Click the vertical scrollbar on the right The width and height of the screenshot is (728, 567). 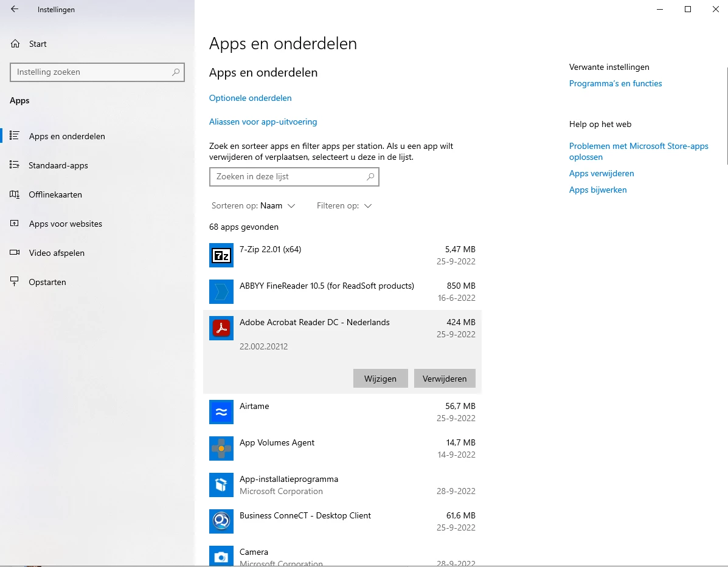[726, 116]
